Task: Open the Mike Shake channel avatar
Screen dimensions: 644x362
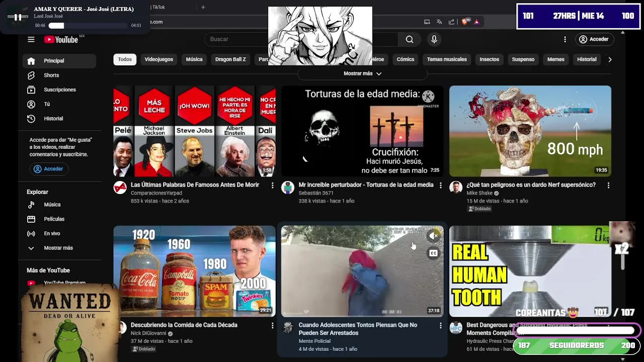Action: click(456, 188)
